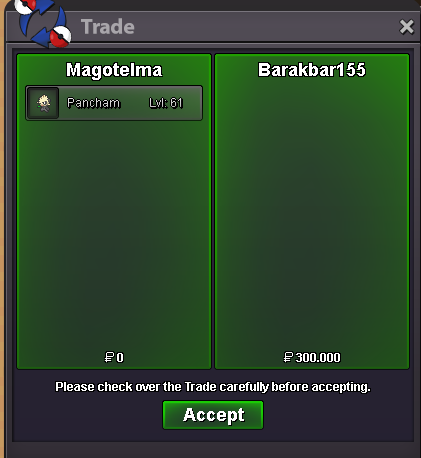
Task: Select the Pancham sprite thumbnail
Action: 43,103
